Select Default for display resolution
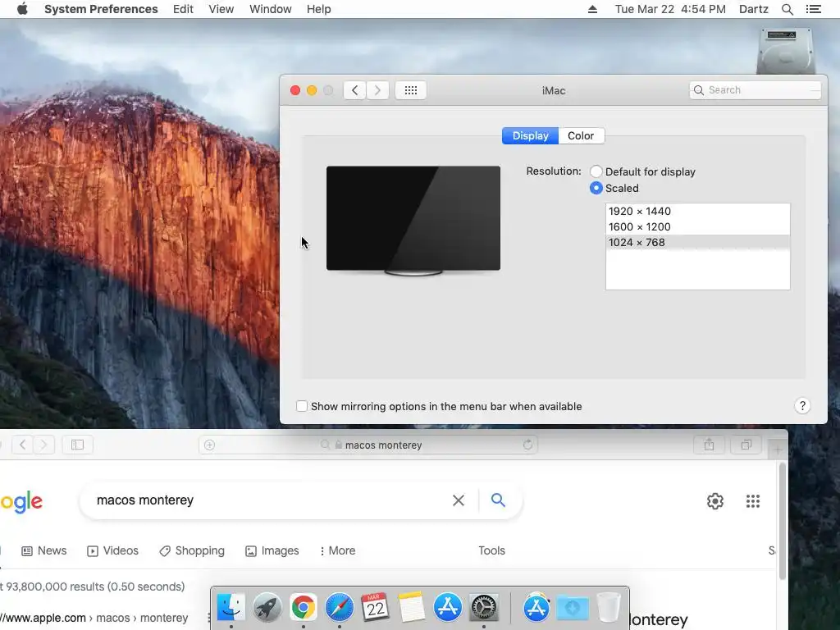 click(x=596, y=171)
